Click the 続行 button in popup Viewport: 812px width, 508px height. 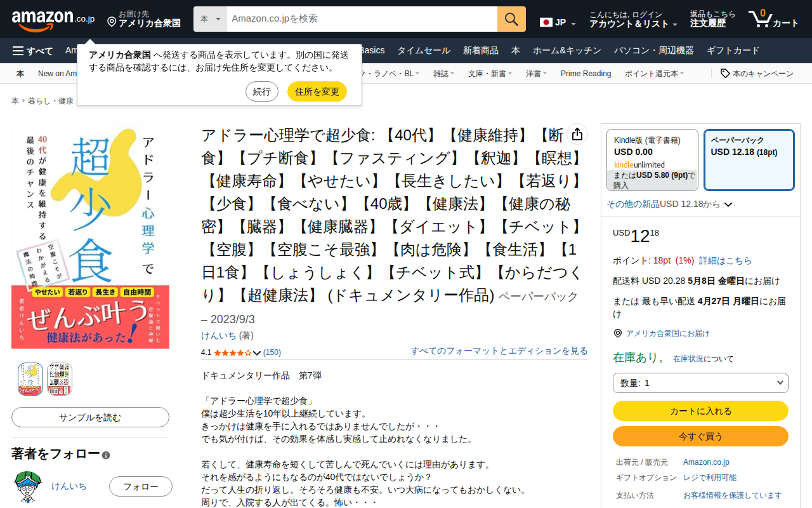pos(262,91)
